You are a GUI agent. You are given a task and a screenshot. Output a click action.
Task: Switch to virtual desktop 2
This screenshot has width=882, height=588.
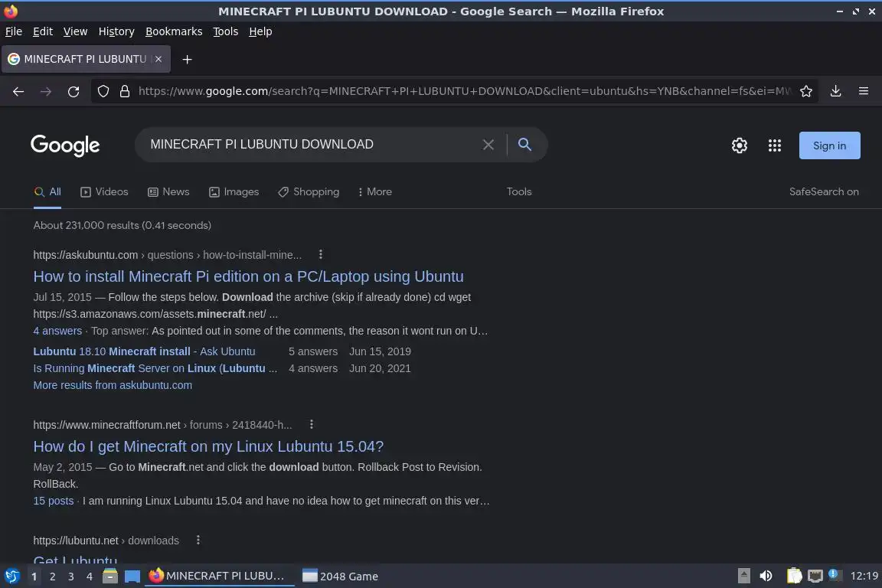(x=52, y=577)
